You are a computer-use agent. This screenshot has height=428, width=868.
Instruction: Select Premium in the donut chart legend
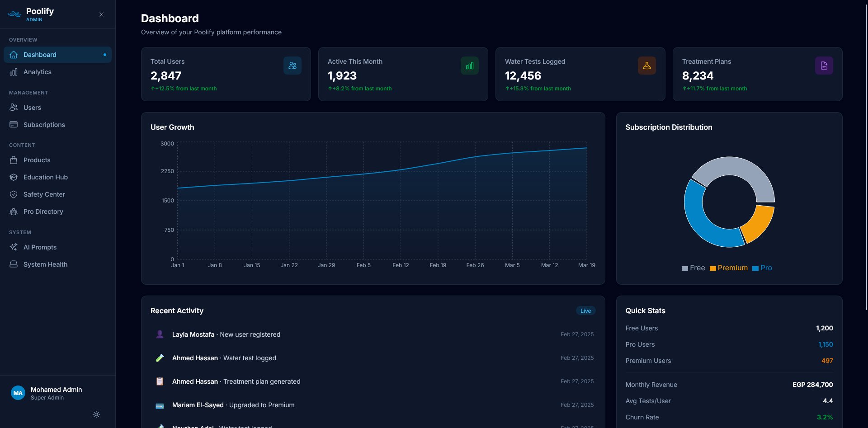(x=729, y=268)
